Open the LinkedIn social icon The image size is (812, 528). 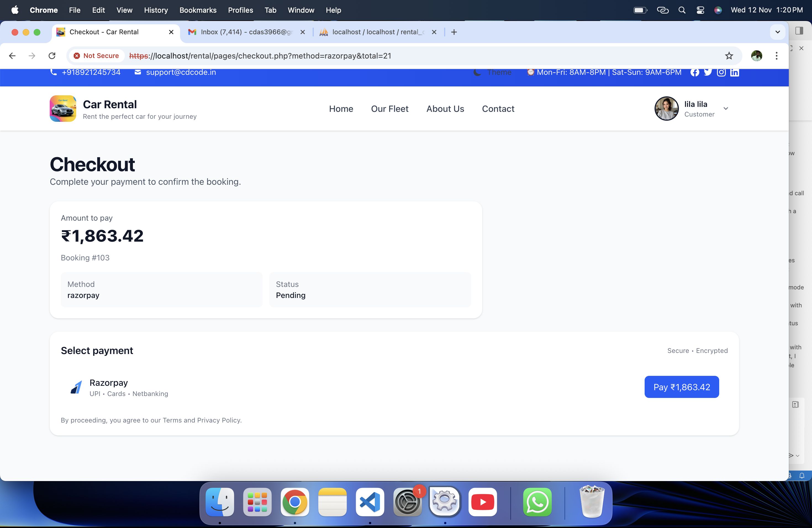click(x=734, y=72)
